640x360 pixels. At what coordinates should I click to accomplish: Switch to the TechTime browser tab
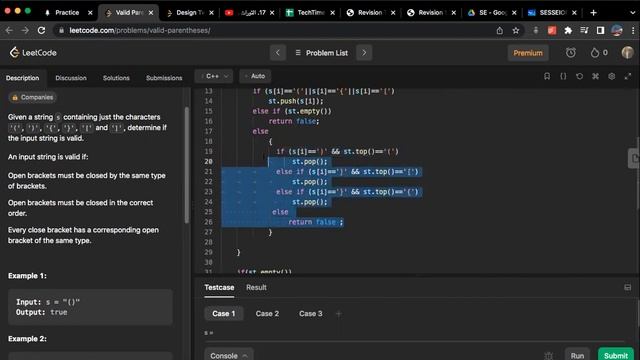(311, 13)
